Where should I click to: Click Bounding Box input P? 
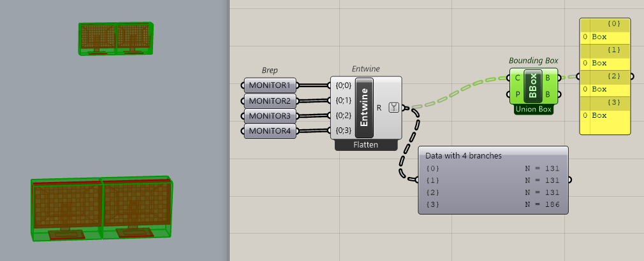pos(516,95)
